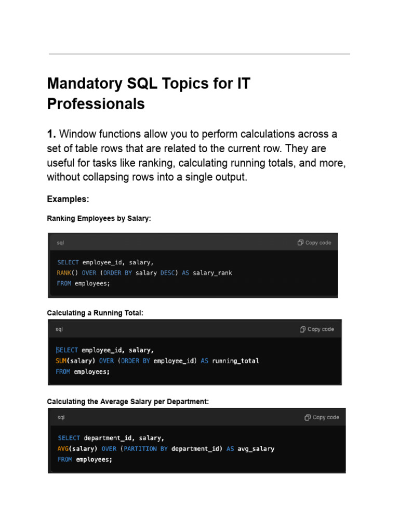
Task: Click the 'Ranking Employees by Salary:' subheading
Action: 99,219
